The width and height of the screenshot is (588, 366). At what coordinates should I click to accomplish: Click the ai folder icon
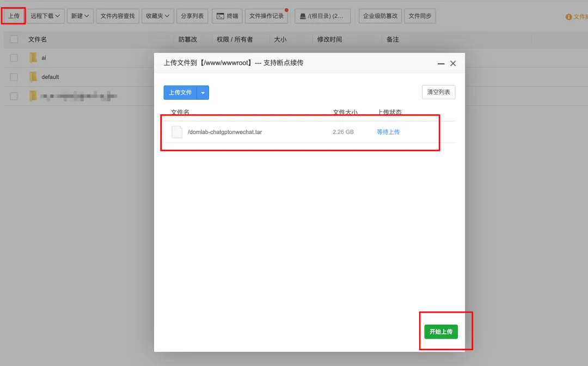[33, 58]
